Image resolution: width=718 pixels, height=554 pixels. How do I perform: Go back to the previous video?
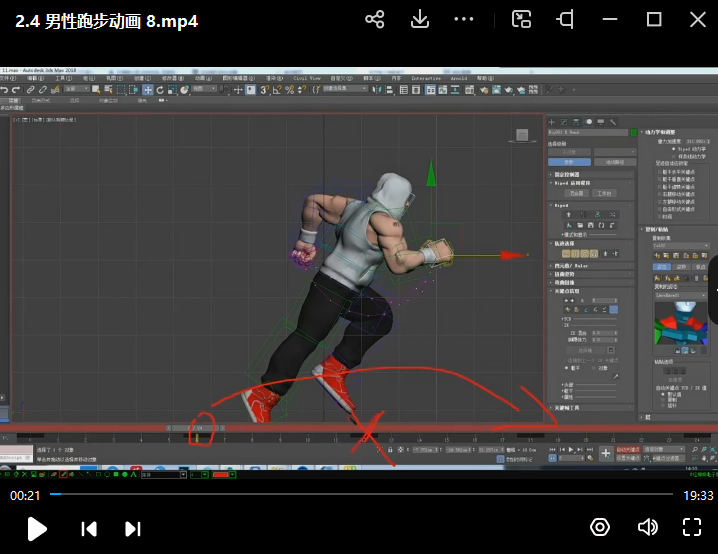pos(89,529)
